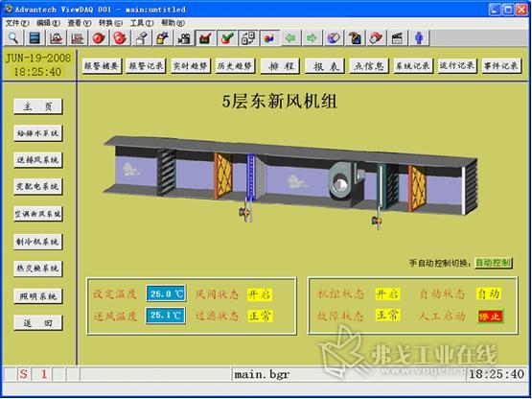Click the 故障状态 正常 status value
Image resolution: width=532 pixels, height=399 pixels.
click(387, 316)
